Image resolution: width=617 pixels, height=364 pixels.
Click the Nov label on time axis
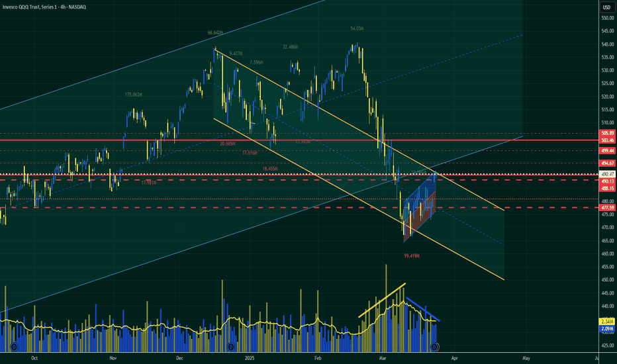pyautogui.click(x=113, y=358)
